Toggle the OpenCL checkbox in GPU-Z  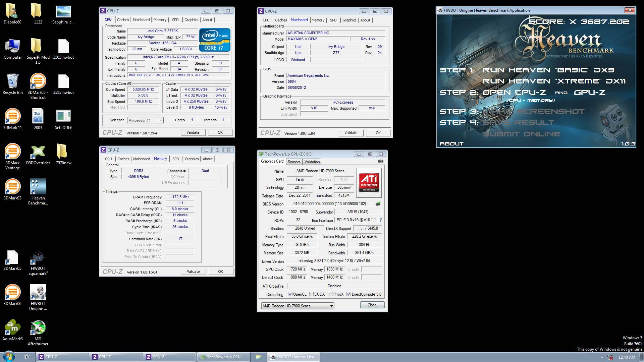tap(290, 294)
